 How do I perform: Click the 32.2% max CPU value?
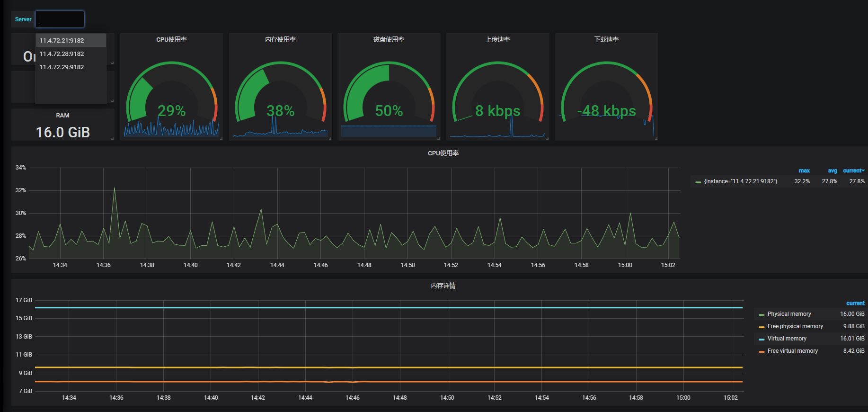[802, 181]
